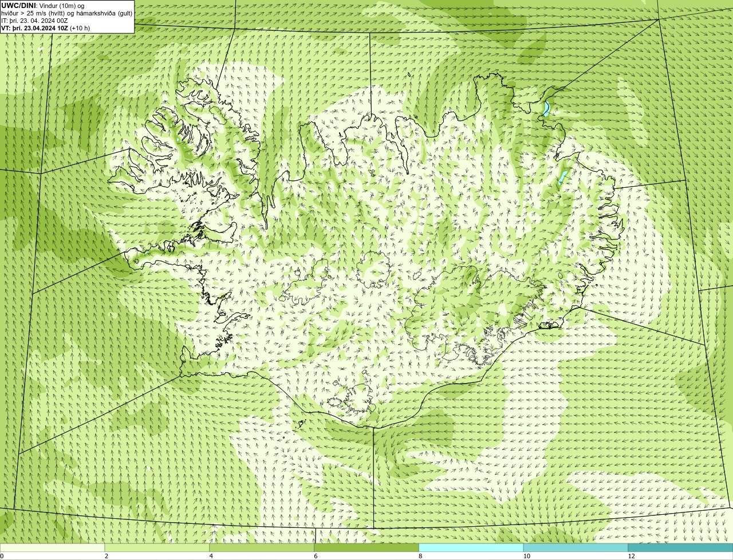Click the teal swatch above 12 m/s

(680, 548)
